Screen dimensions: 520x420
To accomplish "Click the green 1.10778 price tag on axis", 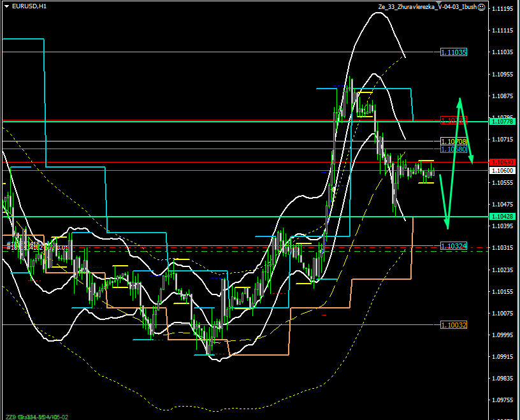I will [502, 122].
